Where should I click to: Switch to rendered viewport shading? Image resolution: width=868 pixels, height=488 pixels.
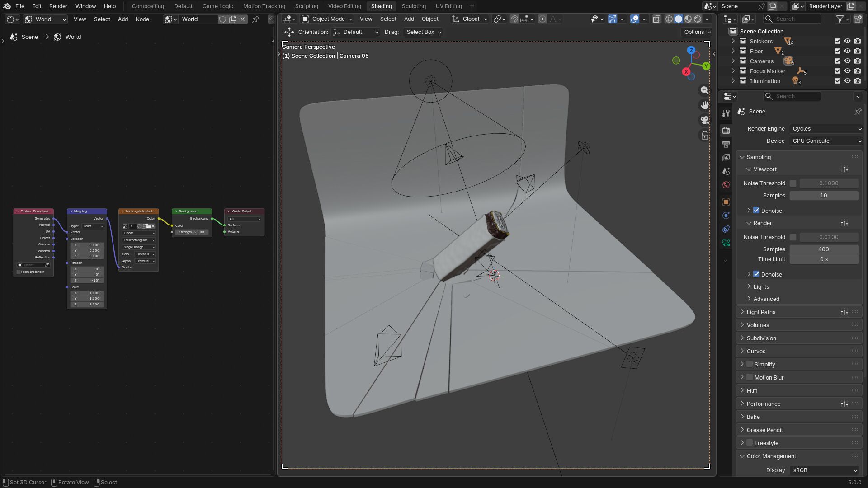[x=698, y=19]
